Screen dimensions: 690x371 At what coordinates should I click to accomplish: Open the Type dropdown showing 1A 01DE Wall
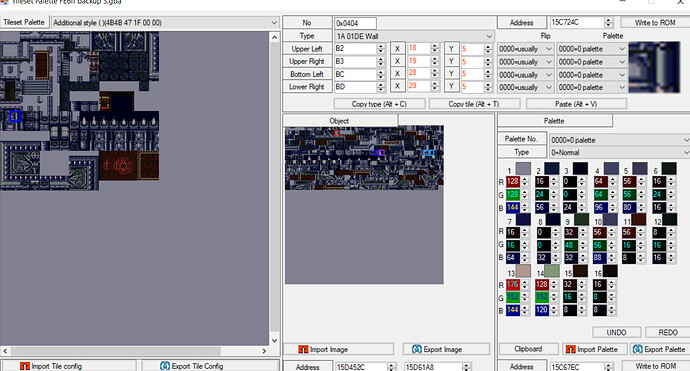coord(414,36)
